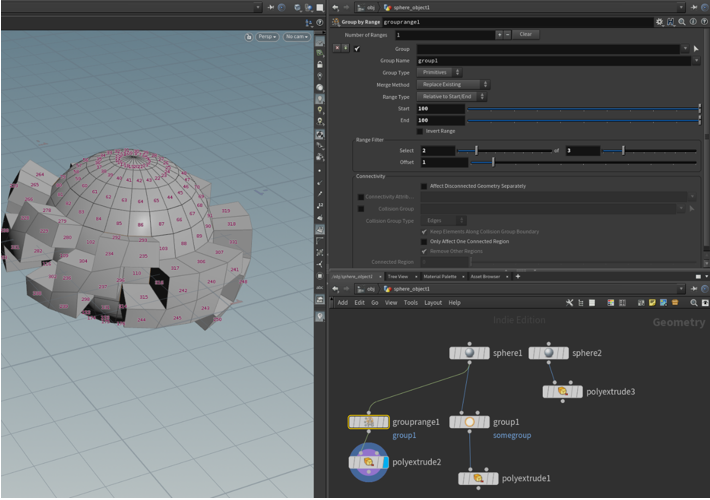Click the wrench icon in network toolbar
Screen dimensions: 710x500
click(568, 302)
